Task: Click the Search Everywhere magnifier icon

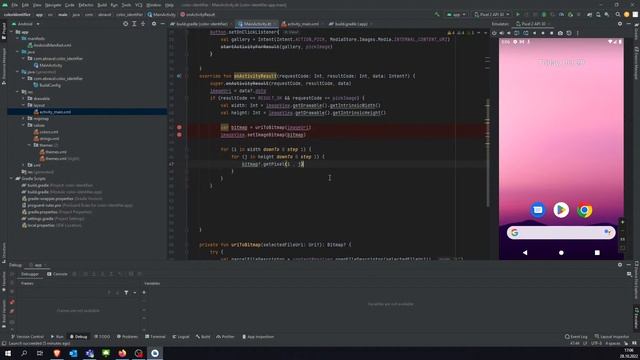Action: tap(618, 14)
